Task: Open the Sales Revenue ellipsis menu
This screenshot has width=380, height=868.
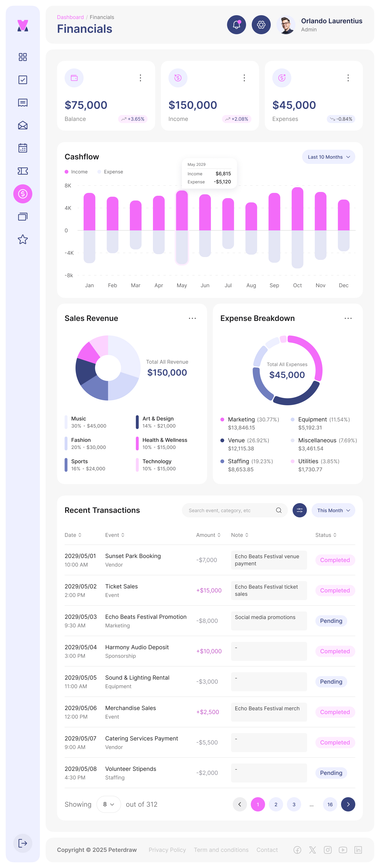Action: tap(192, 318)
